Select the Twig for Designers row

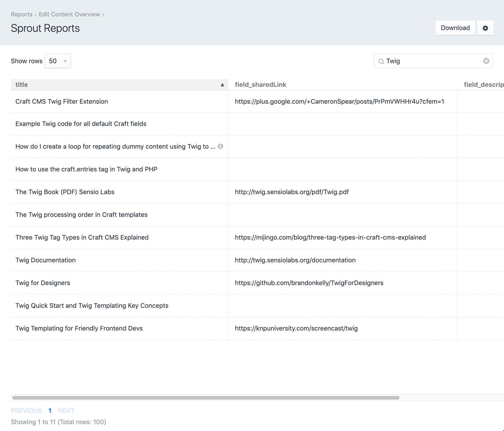tap(42, 283)
